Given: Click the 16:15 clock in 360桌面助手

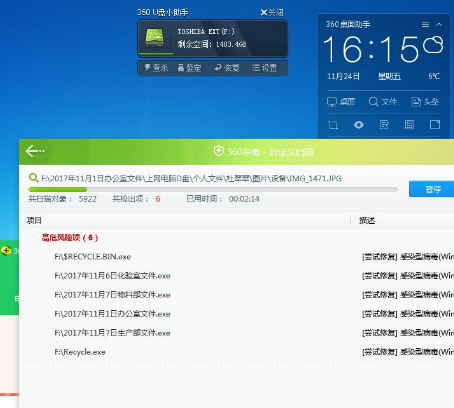Looking at the screenshot, I should coord(371,50).
